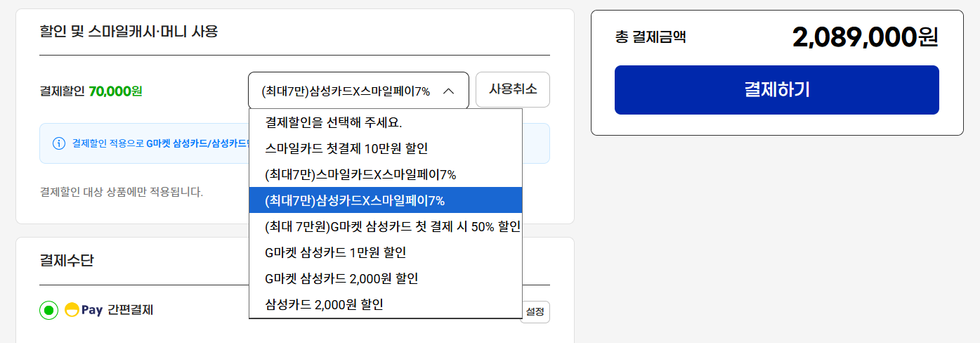The image size is (980, 343).
Task: Collapse the discount dropdown using its chevron arrow
Action: (x=449, y=91)
